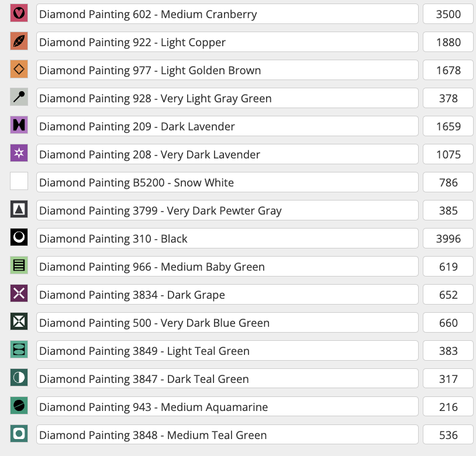
Task: Click the leaf symbol icon for Light Copper
Action: pos(19,42)
